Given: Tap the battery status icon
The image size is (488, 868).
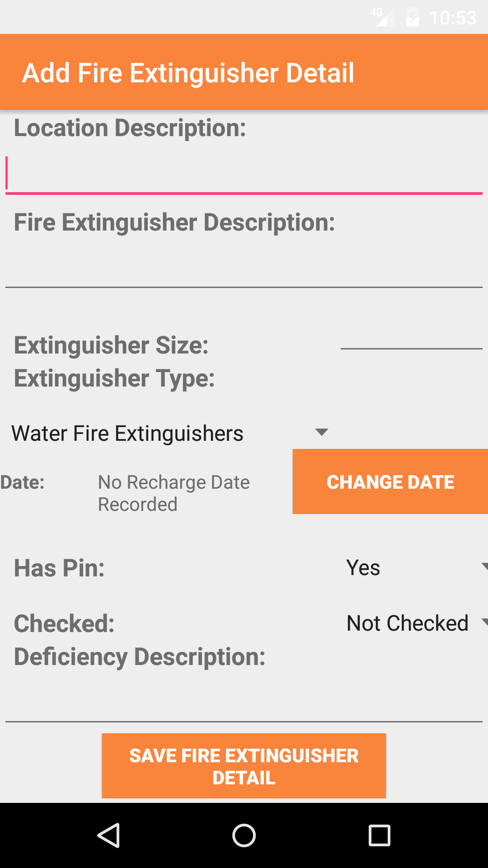Looking at the screenshot, I should [412, 18].
